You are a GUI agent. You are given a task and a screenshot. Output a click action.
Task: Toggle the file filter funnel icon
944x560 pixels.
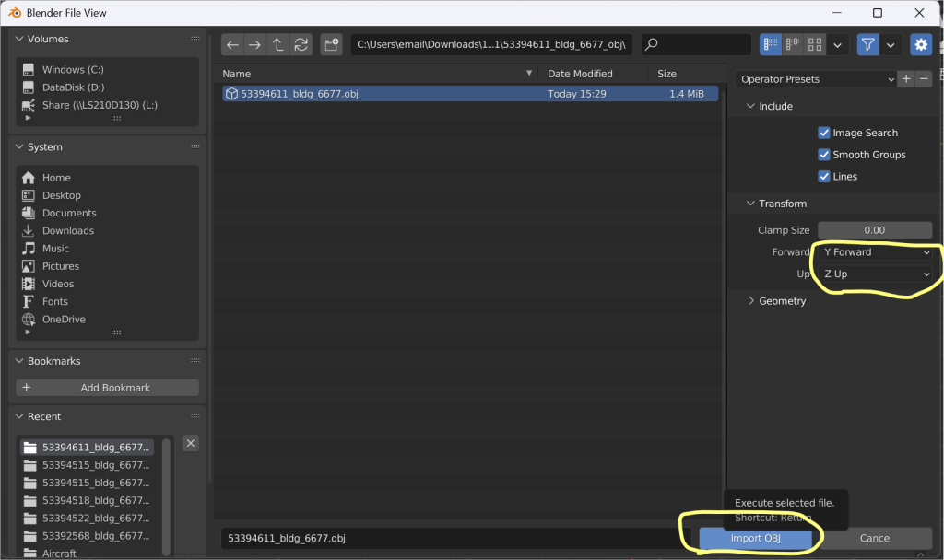pos(867,44)
